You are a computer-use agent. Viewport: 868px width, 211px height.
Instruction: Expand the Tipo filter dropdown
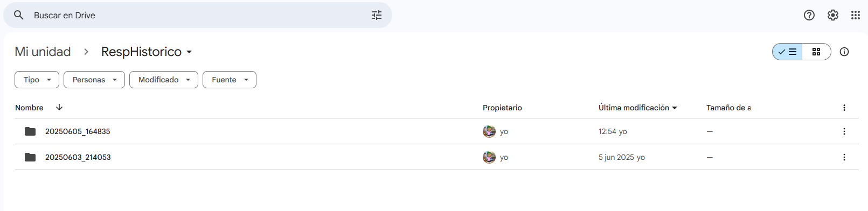(x=37, y=80)
